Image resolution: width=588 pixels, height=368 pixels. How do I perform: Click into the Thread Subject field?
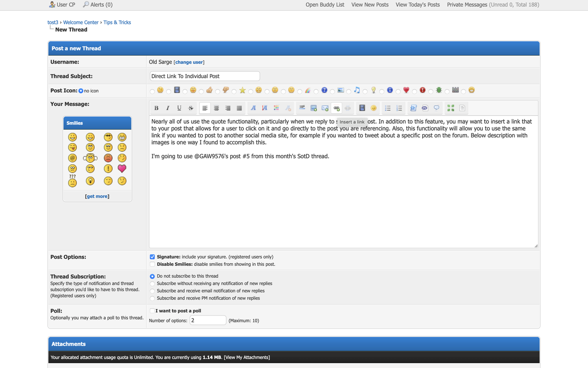204,76
